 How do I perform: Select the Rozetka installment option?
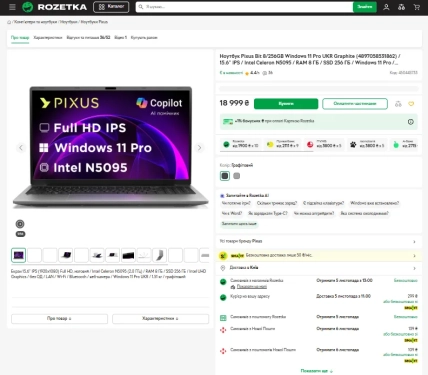pyautogui.click(x=241, y=145)
